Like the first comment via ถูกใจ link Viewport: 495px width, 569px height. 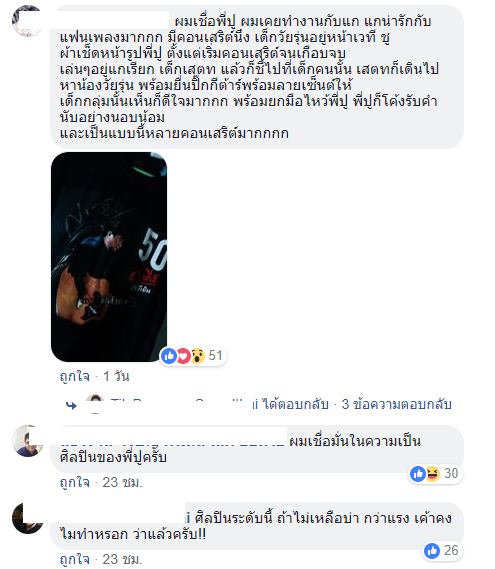(75, 376)
